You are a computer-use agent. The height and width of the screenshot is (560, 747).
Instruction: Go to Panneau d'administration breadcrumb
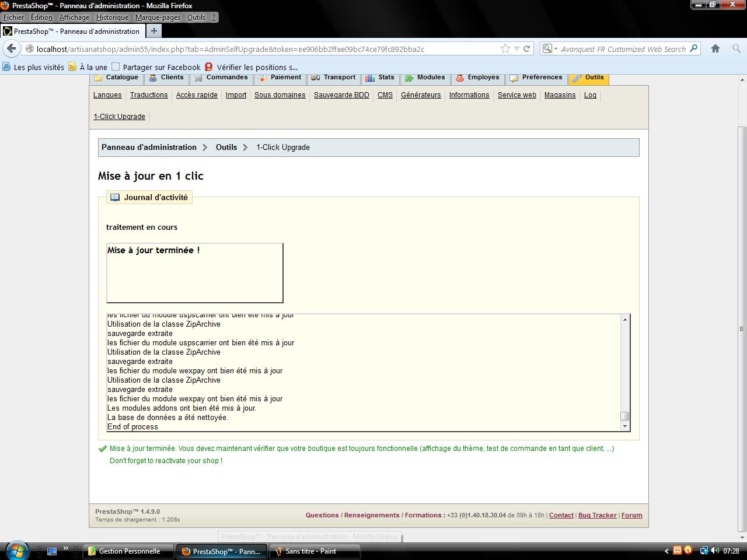[149, 147]
